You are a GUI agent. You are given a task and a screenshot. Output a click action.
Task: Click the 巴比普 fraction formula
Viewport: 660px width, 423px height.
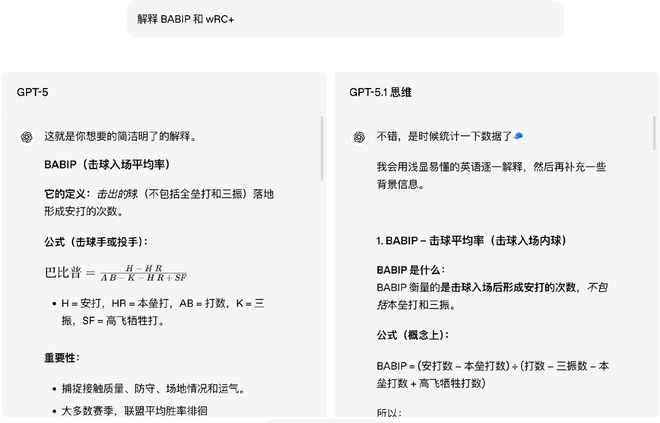point(116,272)
